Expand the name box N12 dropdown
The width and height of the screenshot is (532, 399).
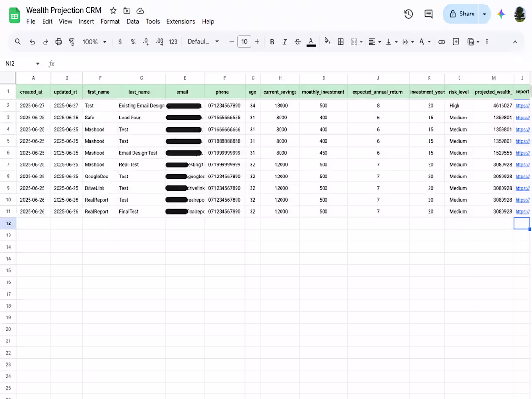pyautogui.click(x=38, y=64)
